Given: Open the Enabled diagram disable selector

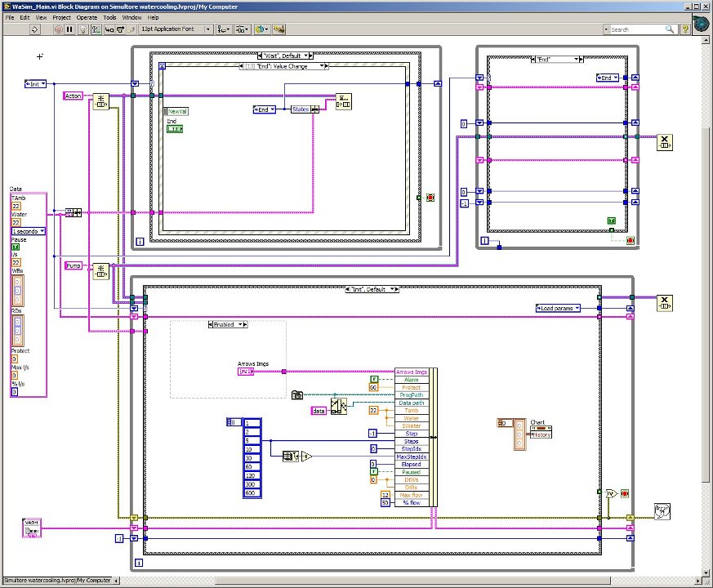Looking at the screenshot, I should click(228, 325).
